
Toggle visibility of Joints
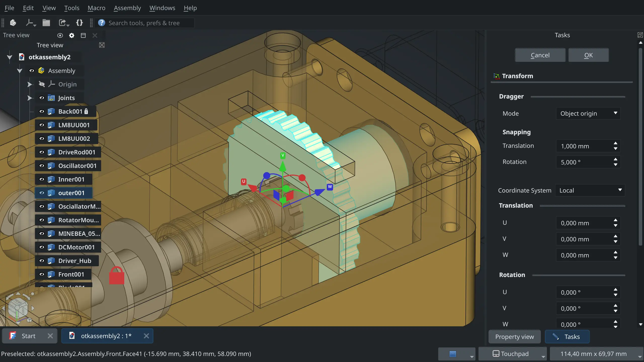click(42, 98)
